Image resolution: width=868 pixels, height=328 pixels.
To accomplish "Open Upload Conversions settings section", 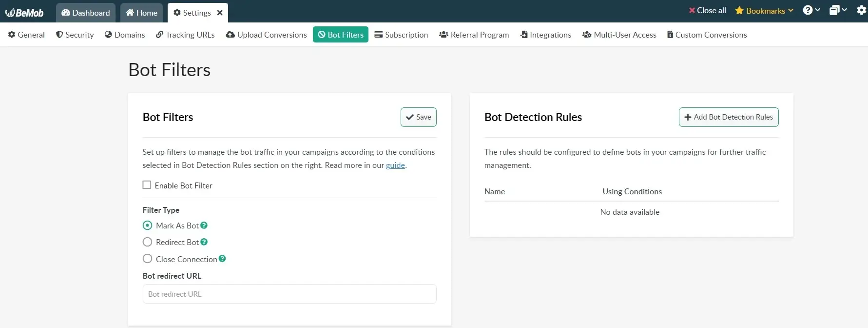I will (266, 35).
